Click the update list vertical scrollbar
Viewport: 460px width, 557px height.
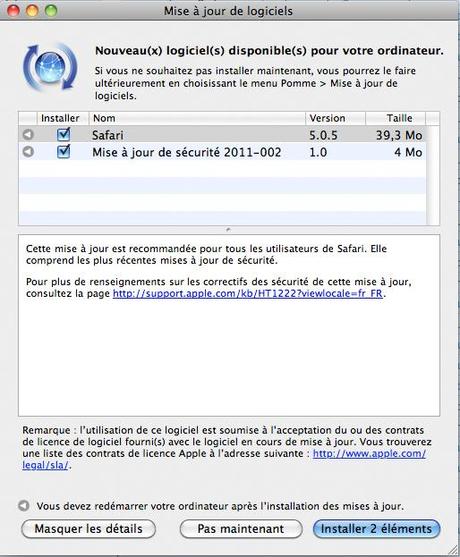click(433, 175)
